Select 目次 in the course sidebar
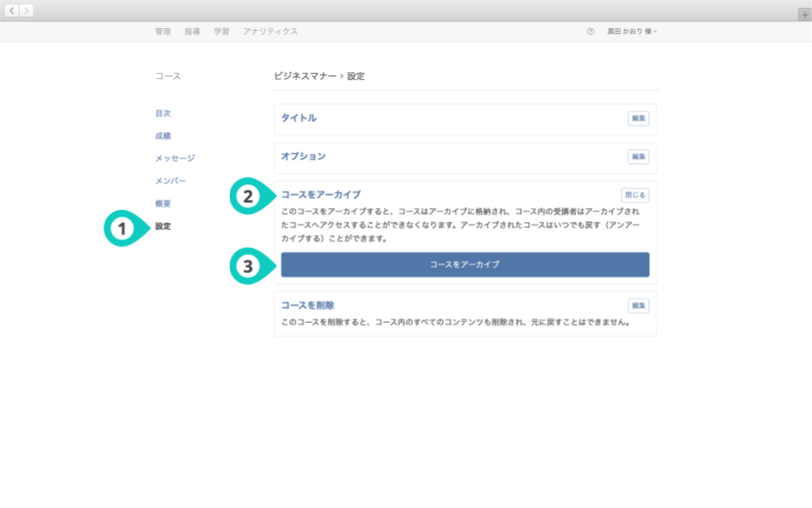 163,113
